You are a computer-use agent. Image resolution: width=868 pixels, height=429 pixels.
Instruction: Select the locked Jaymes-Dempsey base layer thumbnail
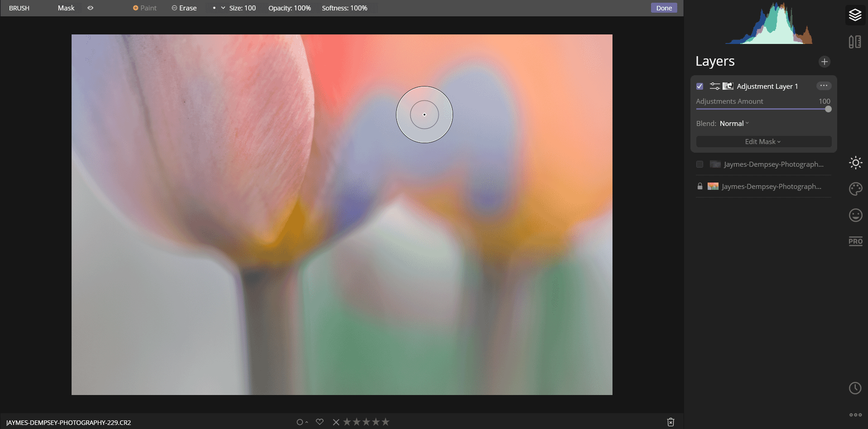(x=713, y=186)
